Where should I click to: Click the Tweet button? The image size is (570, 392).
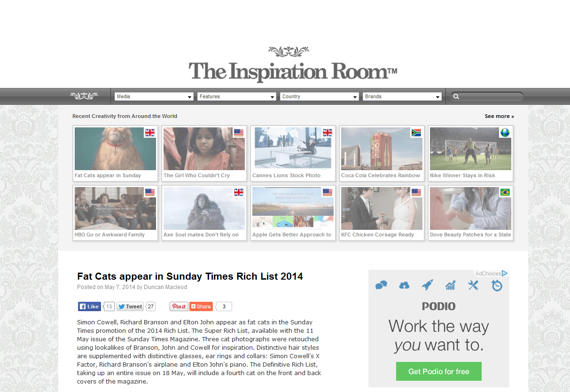130,306
